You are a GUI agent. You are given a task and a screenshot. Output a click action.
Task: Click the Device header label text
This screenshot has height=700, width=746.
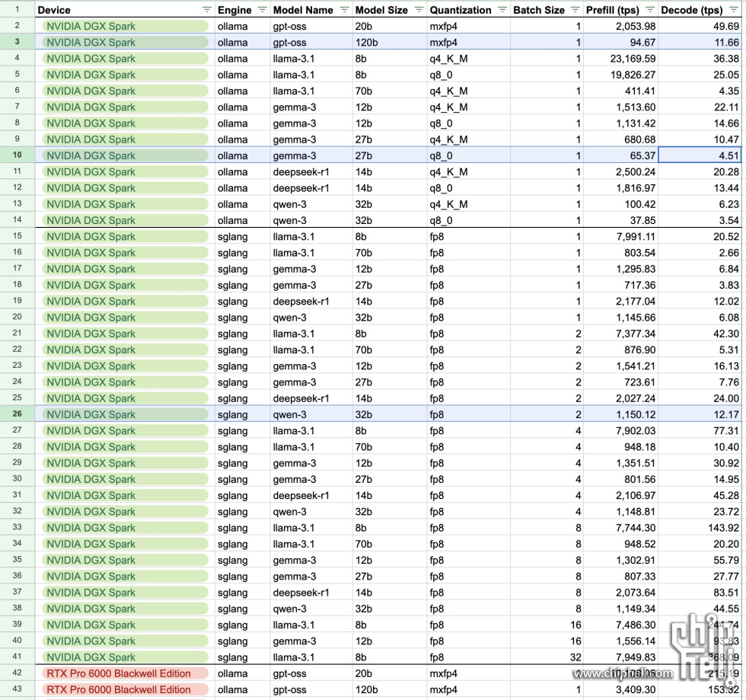[x=54, y=10]
